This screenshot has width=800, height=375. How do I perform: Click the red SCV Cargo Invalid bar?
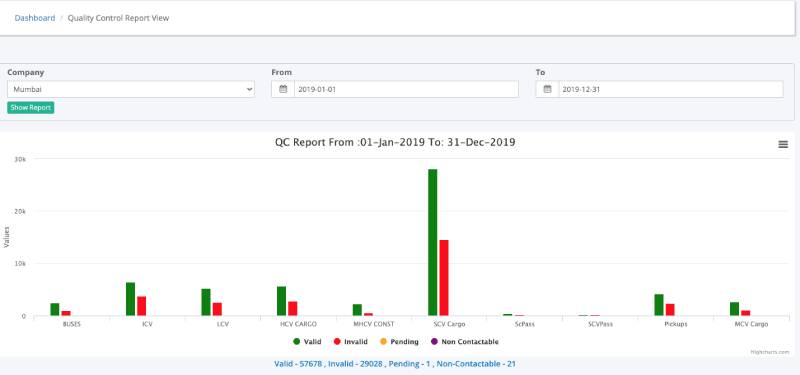pos(444,278)
